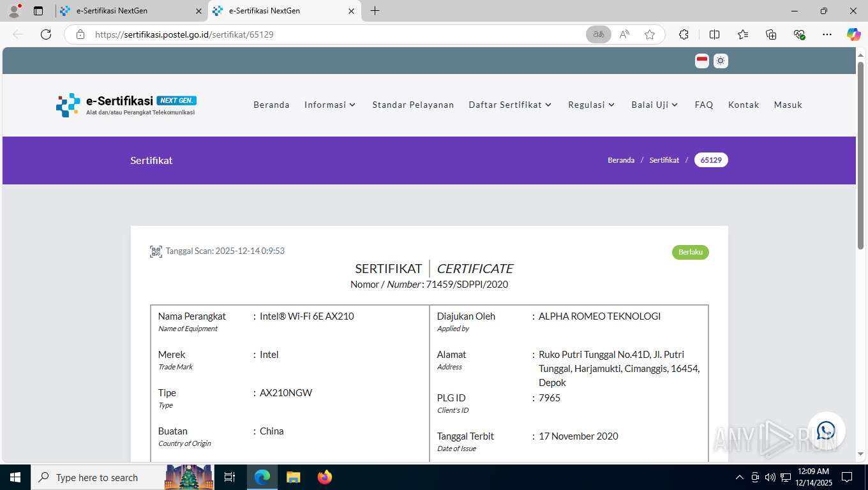
Task: Open the split screen icon
Action: tap(714, 34)
